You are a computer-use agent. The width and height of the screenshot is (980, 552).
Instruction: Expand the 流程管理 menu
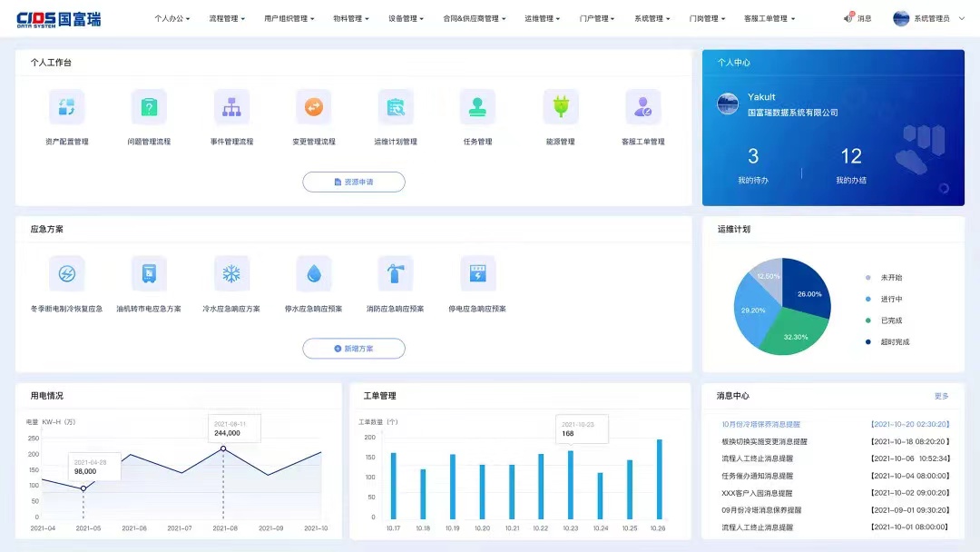(227, 19)
